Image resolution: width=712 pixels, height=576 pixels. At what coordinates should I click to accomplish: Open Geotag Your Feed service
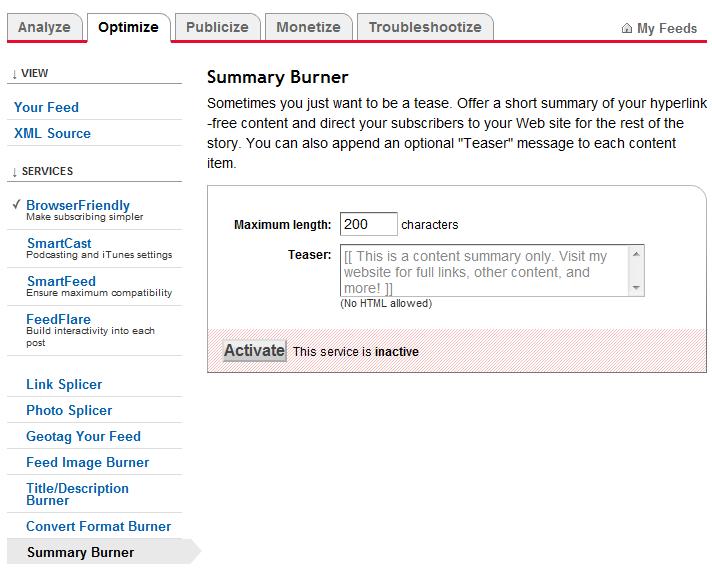[83, 436]
